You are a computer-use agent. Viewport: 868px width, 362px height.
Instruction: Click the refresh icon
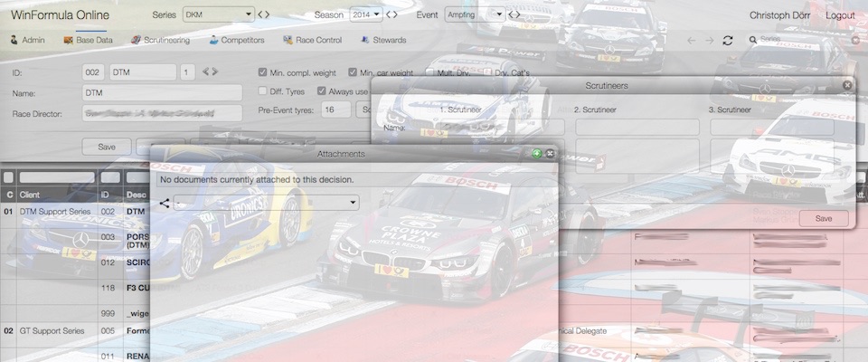pyautogui.click(x=728, y=40)
